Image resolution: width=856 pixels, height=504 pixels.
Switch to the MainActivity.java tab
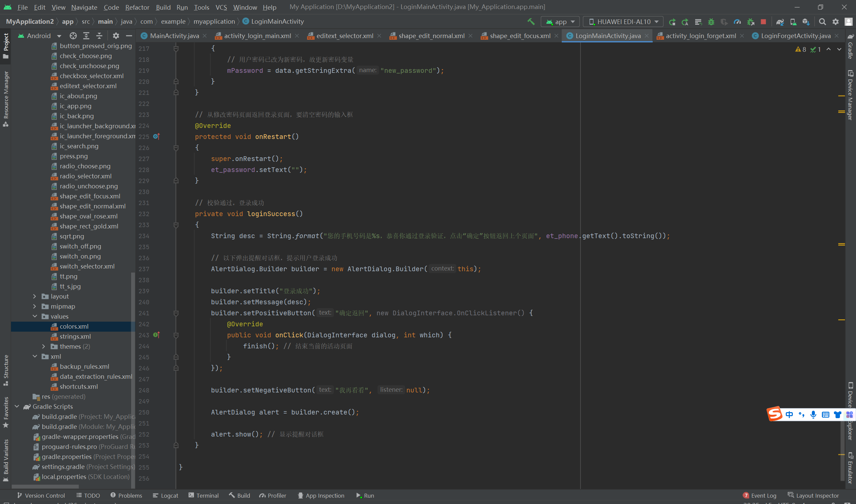click(174, 36)
